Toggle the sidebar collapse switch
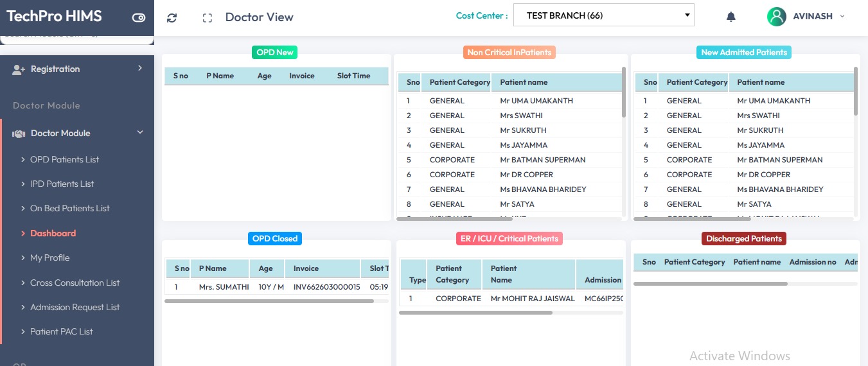 pos(139,18)
